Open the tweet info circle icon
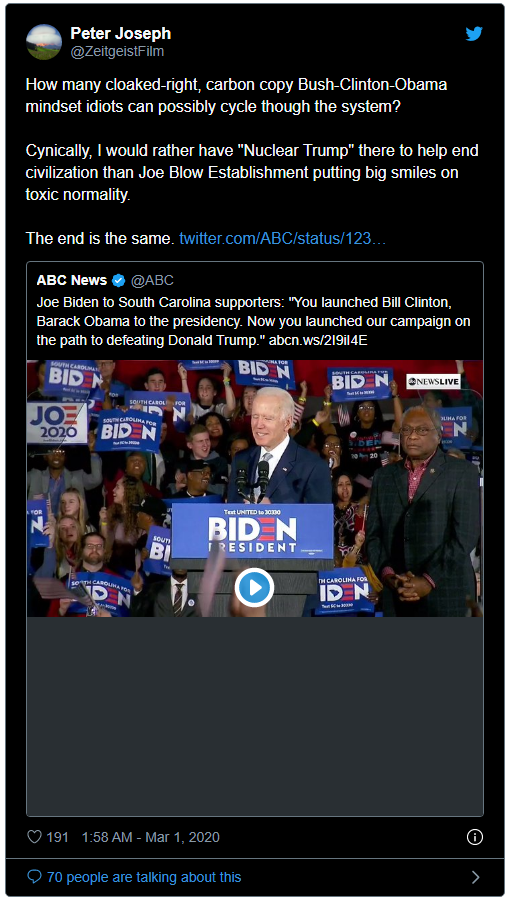This screenshot has width=511, height=901. (x=475, y=837)
